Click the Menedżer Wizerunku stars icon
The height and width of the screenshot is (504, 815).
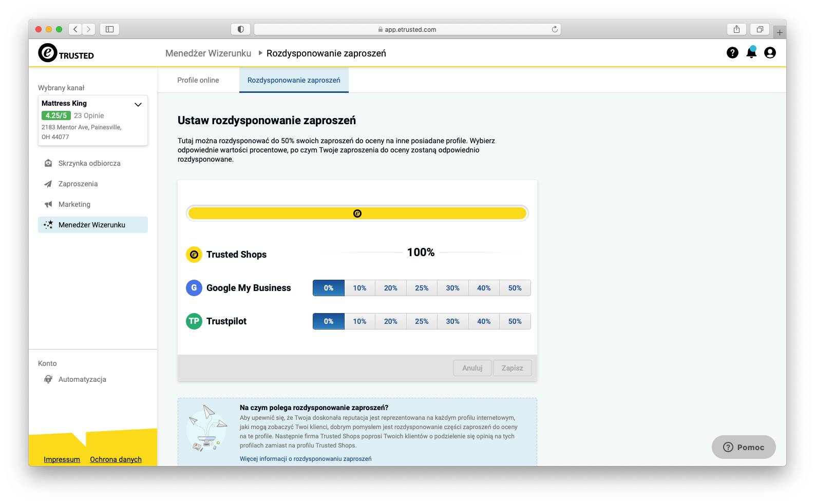pos(48,225)
